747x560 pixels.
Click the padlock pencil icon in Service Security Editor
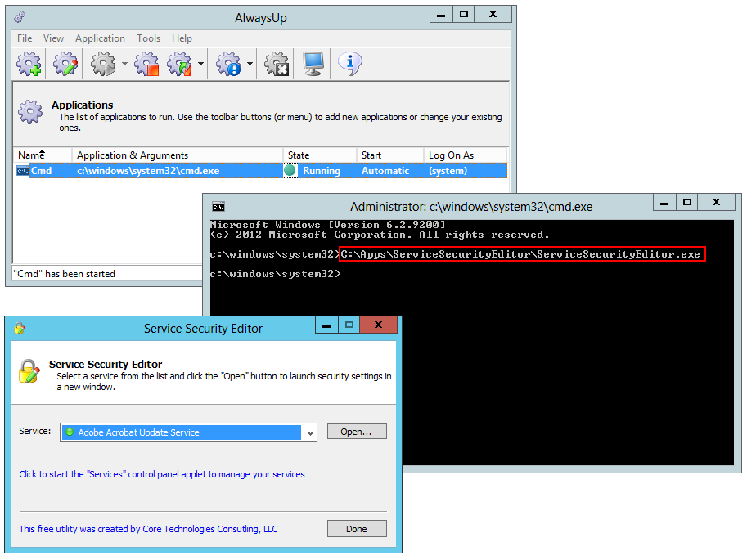pyautogui.click(x=29, y=371)
